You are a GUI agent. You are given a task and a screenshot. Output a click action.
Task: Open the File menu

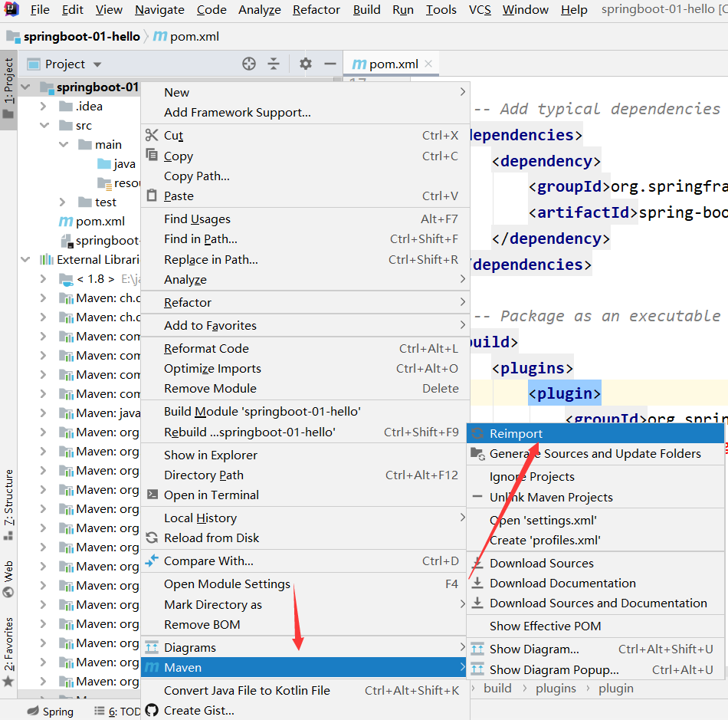click(40, 10)
